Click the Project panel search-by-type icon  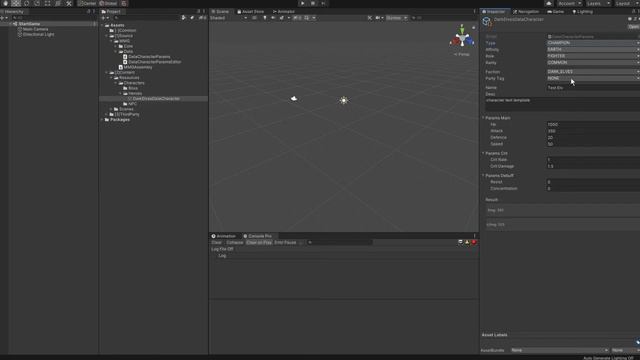(183, 18)
